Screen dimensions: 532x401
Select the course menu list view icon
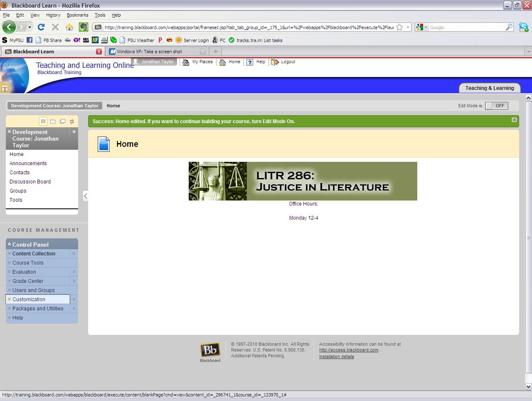pyautogui.click(x=43, y=121)
